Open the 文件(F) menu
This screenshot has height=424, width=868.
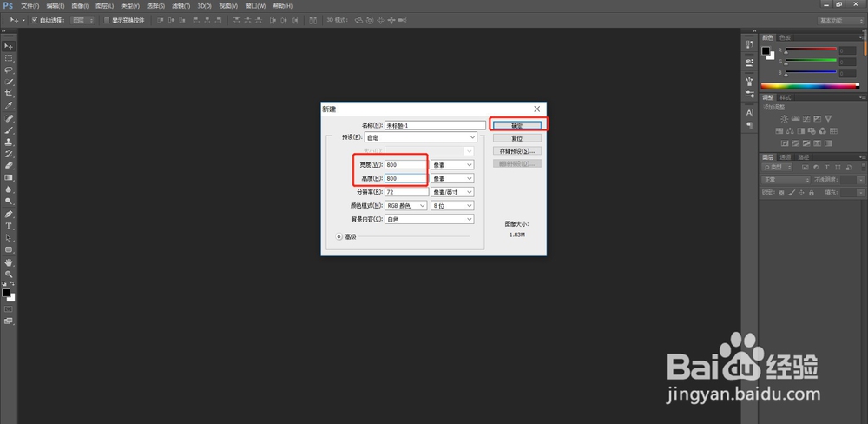(30, 5)
